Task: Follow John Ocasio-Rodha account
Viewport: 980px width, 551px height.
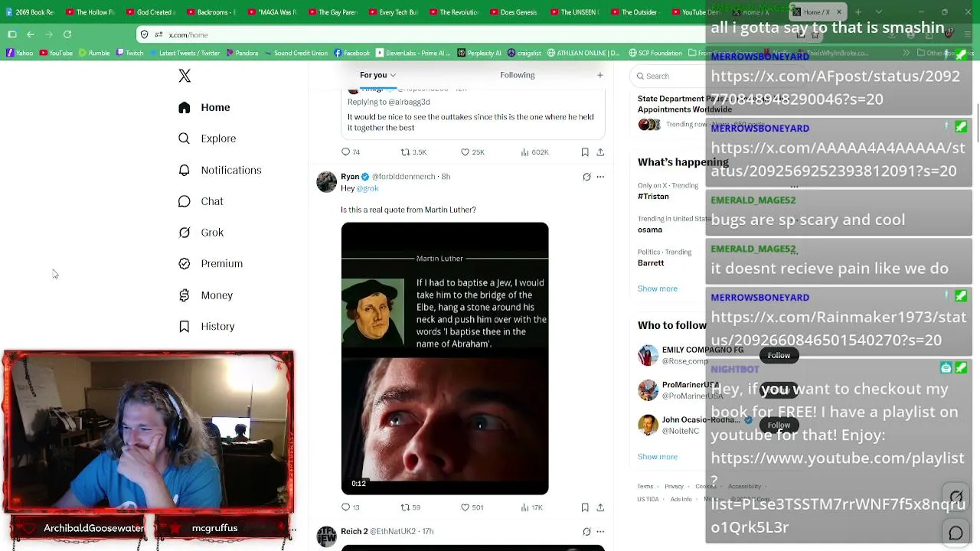Action: [779, 425]
